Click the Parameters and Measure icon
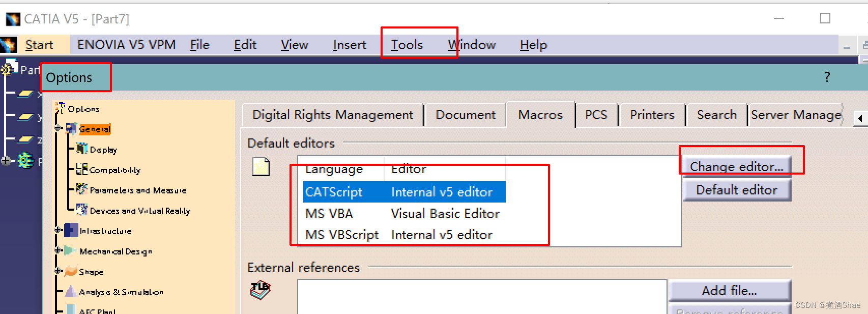The width and height of the screenshot is (868, 314). click(81, 189)
